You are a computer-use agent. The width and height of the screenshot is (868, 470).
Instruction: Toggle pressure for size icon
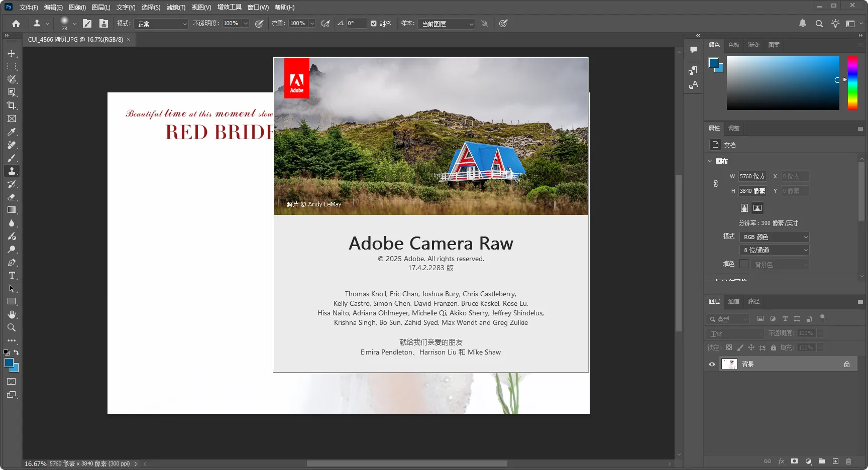(503, 24)
